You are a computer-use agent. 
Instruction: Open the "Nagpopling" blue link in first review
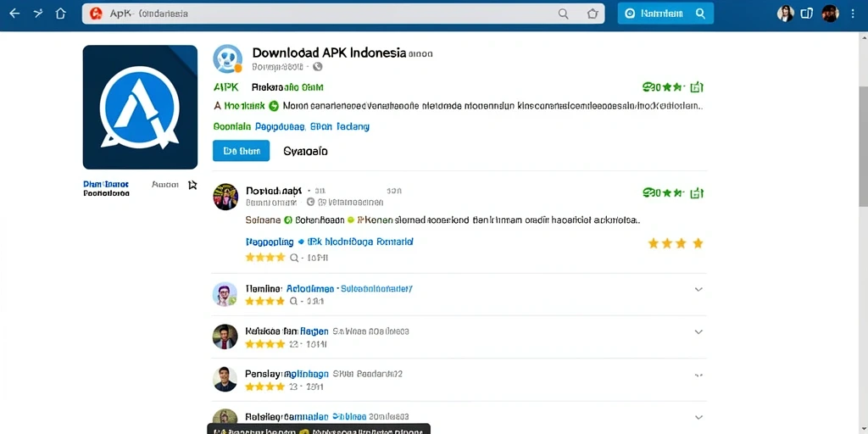pyautogui.click(x=270, y=242)
